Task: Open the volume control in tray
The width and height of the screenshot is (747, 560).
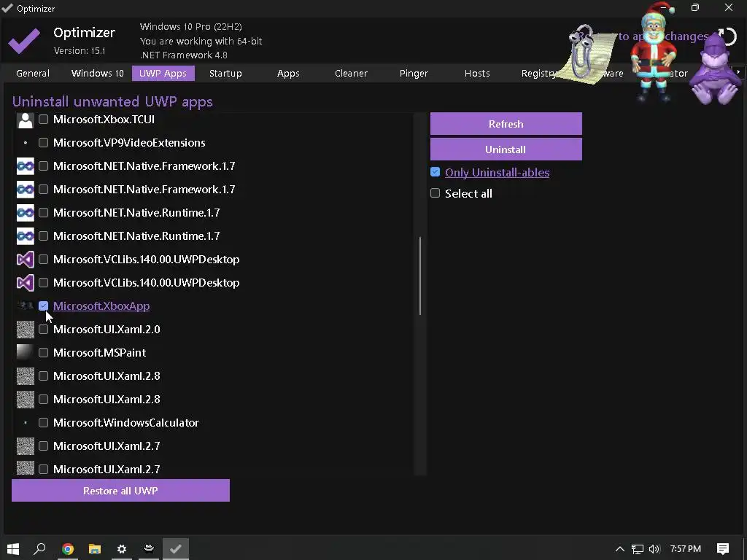Action: coord(654,549)
